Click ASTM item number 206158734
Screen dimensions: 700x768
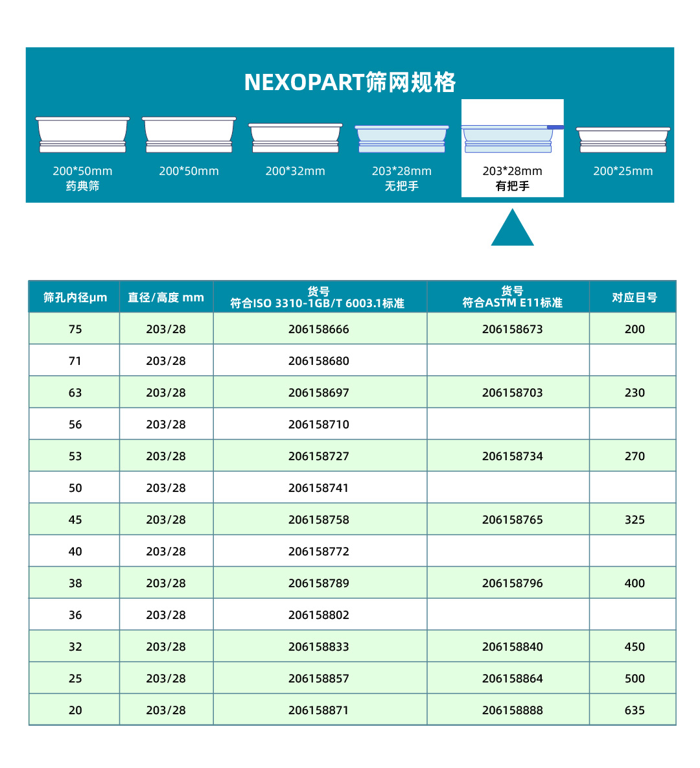pyautogui.click(x=513, y=456)
